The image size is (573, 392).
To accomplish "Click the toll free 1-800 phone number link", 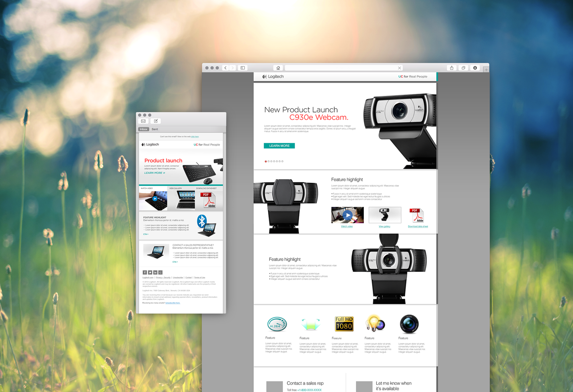I will [310, 390].
